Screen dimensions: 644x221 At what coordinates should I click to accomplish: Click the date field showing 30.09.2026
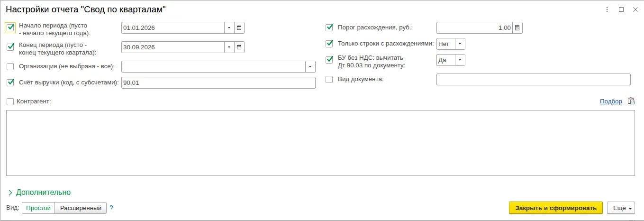173,47
